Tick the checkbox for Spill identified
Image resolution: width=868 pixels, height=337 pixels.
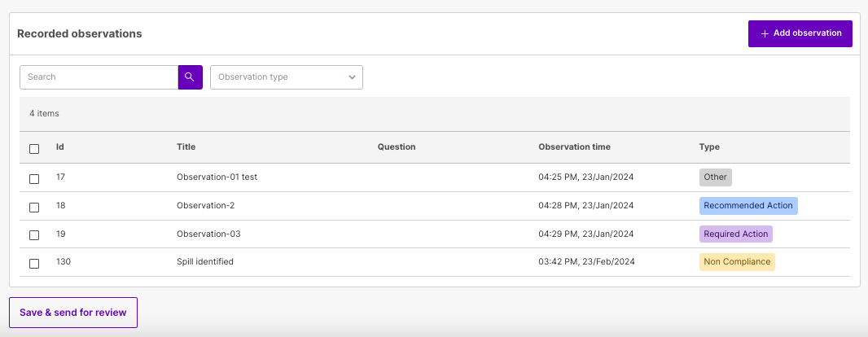34,264
